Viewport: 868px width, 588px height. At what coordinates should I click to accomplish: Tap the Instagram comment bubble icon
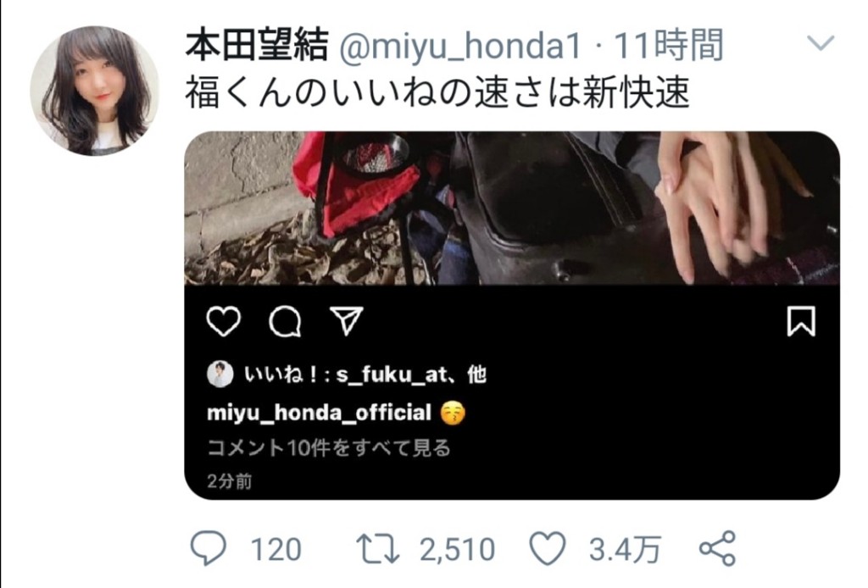(285, 321)
